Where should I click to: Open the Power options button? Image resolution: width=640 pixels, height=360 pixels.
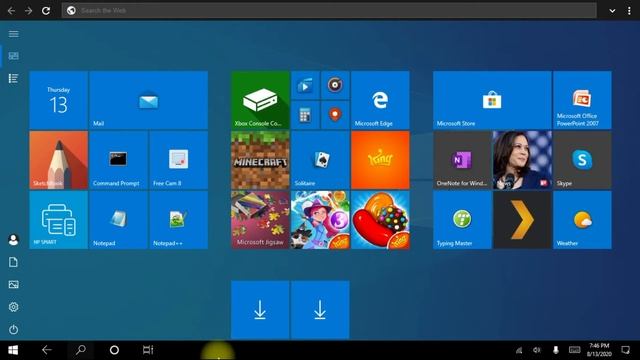point(13,329)
